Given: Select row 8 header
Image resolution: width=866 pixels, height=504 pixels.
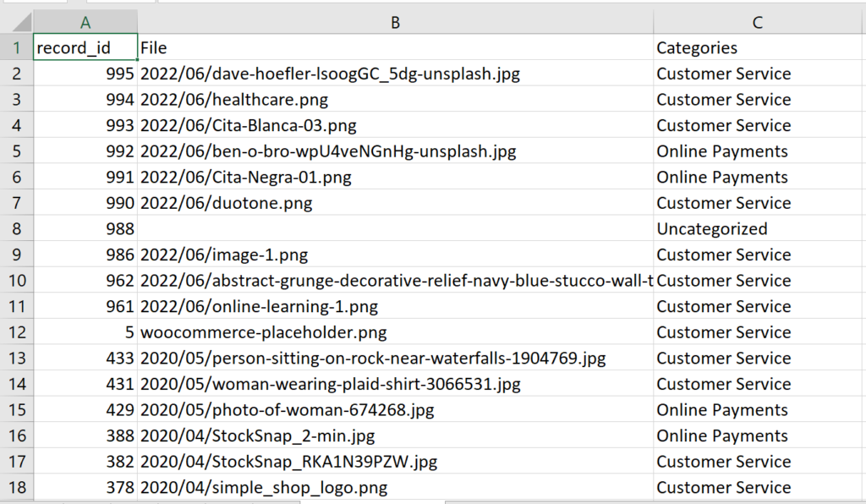Looking at the screenshot, I should coord(16,229).
